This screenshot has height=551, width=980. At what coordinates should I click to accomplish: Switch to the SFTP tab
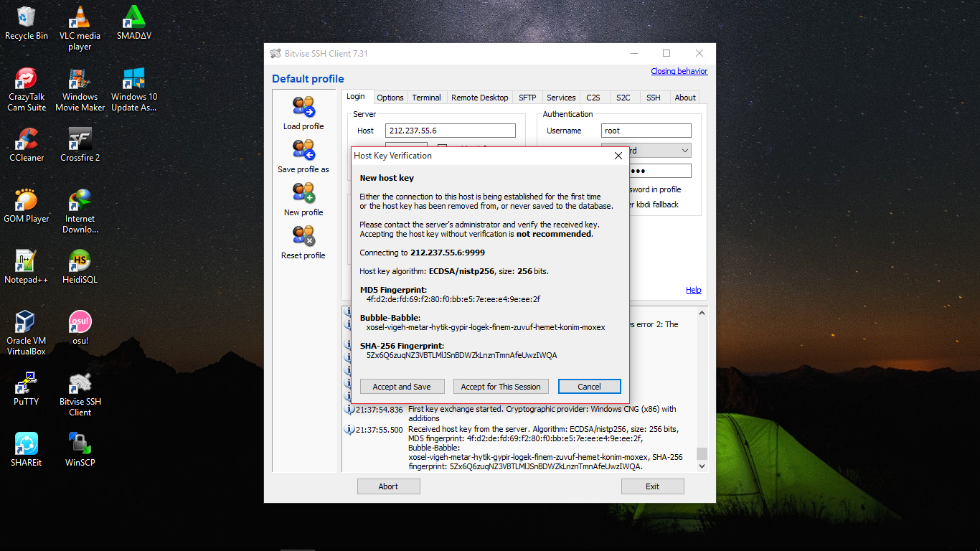tap(527, 97)
